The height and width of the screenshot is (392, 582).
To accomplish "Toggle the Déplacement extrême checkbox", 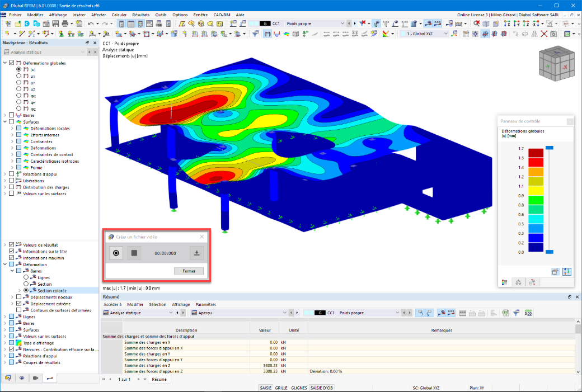I will [x=18, y=303].
